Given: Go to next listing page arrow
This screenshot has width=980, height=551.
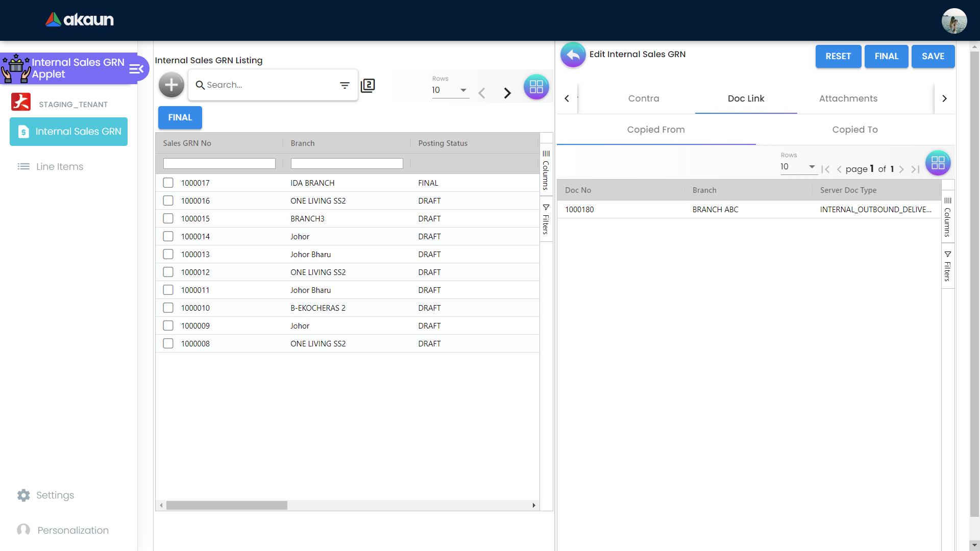Looking at the screenshot, I should (x=507, y=93).
